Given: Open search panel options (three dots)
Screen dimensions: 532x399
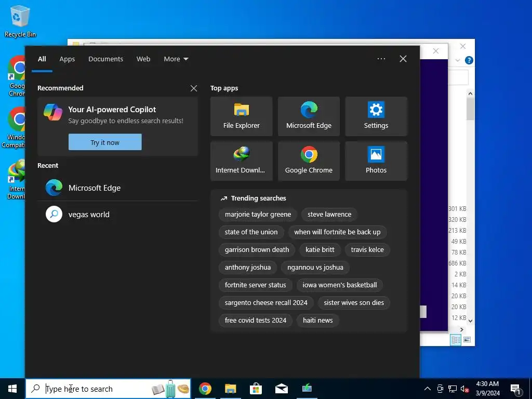Looking at the screenshot, I should (x=381, y=59).
